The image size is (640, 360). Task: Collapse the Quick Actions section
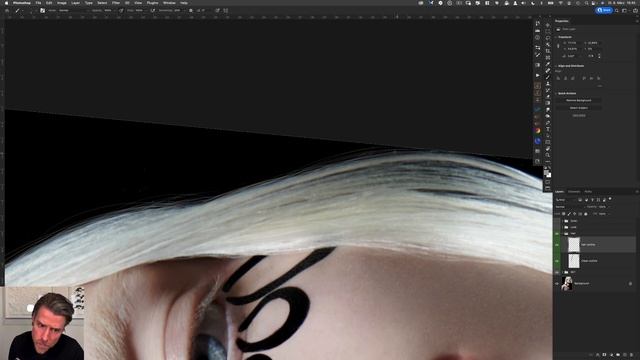click(x=556, y=93)
